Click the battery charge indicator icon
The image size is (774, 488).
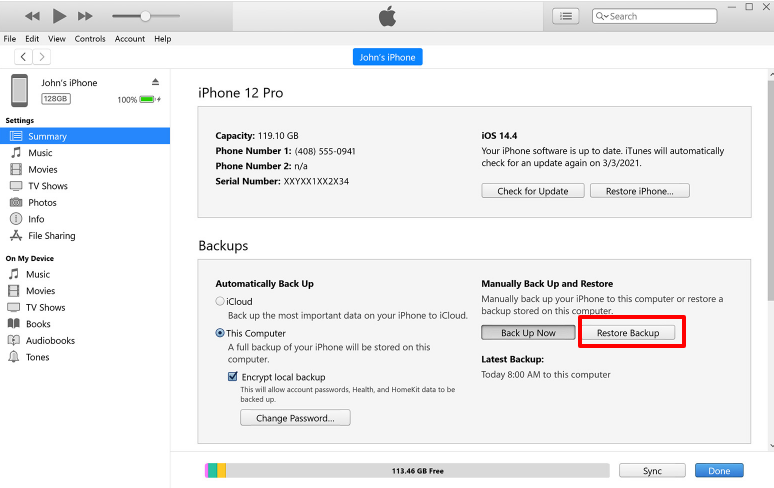149,99
